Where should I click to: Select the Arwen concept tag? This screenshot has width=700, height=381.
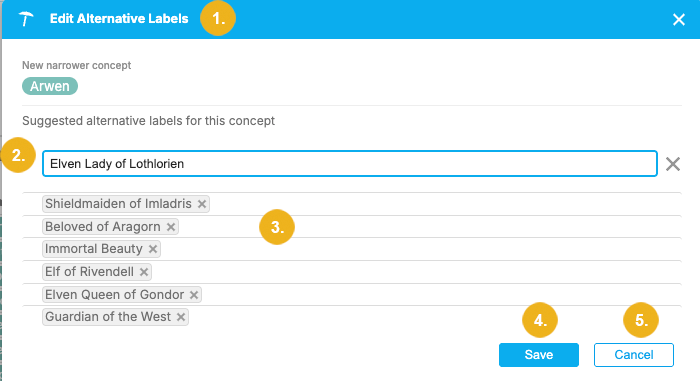click(50, 86)
